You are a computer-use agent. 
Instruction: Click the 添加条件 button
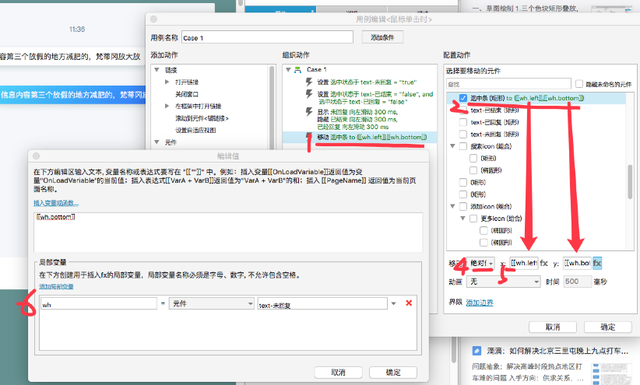pyautogui.click(x=382, y=37)
